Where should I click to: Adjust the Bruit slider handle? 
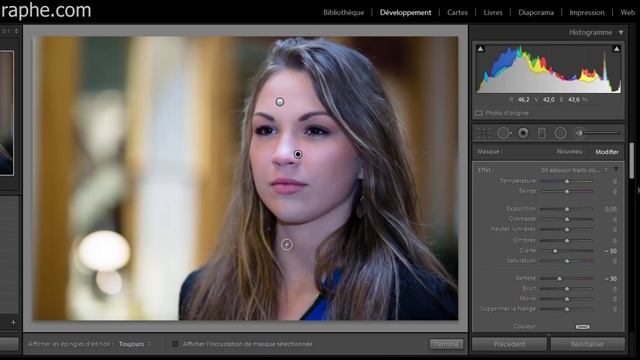point(567,289)
